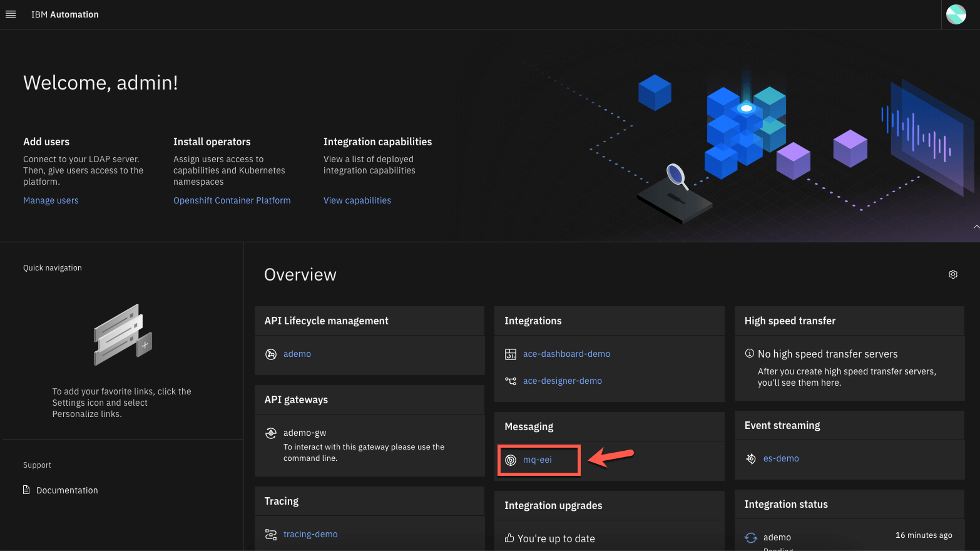Image resolution: width=980 pixels, height=551 pixels.
Task: Open the ademo link in API Lifecycle management
Action: point(297,354)
